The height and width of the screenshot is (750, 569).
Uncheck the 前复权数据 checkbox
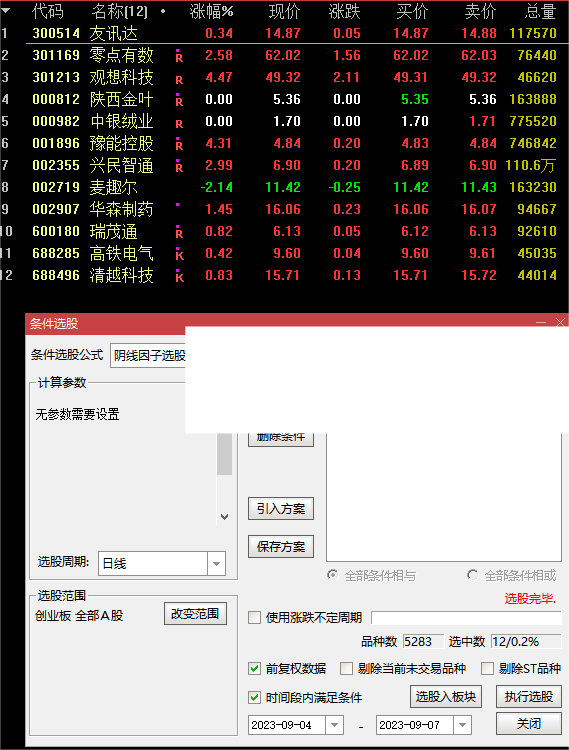pyautogui.click(x=254, y=668)
